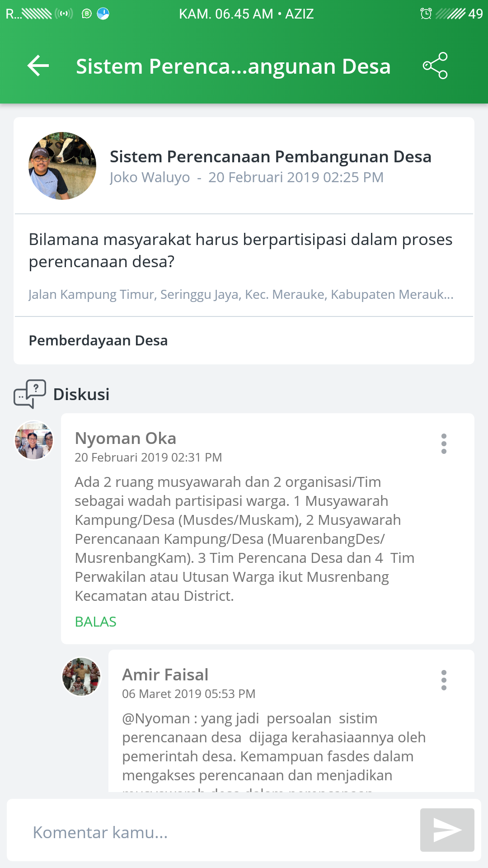The height and width of the screenshot is (868, 488).
Task: Tap the blue circular status bar icon
Action: click(x=103, y=14)
